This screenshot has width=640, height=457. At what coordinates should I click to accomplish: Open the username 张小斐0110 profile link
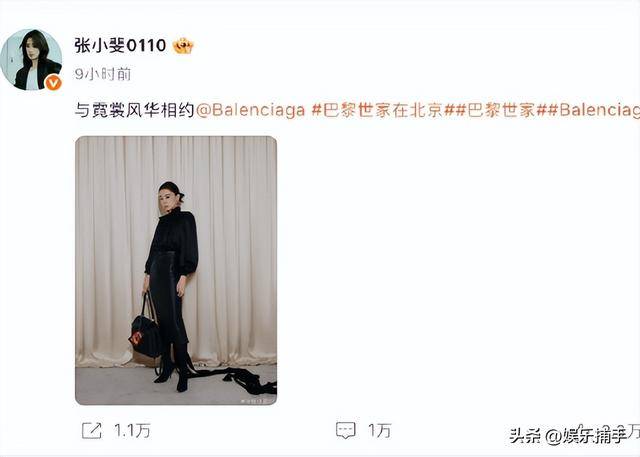120,45
